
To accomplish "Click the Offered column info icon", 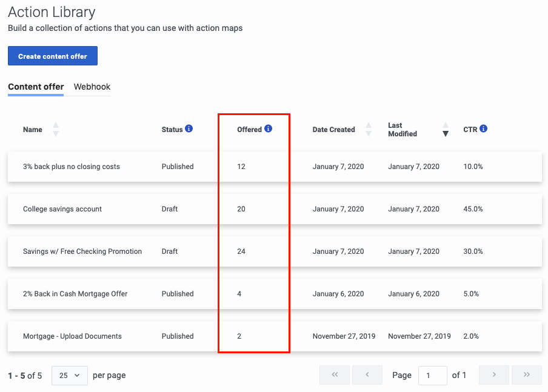I will [x=268, y=128].
